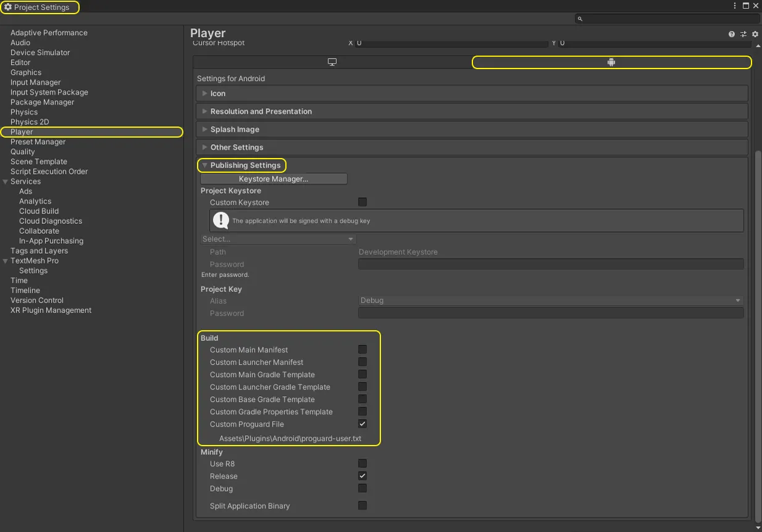Switch to the desktop standalone platform tab

(x=332, y=62)
